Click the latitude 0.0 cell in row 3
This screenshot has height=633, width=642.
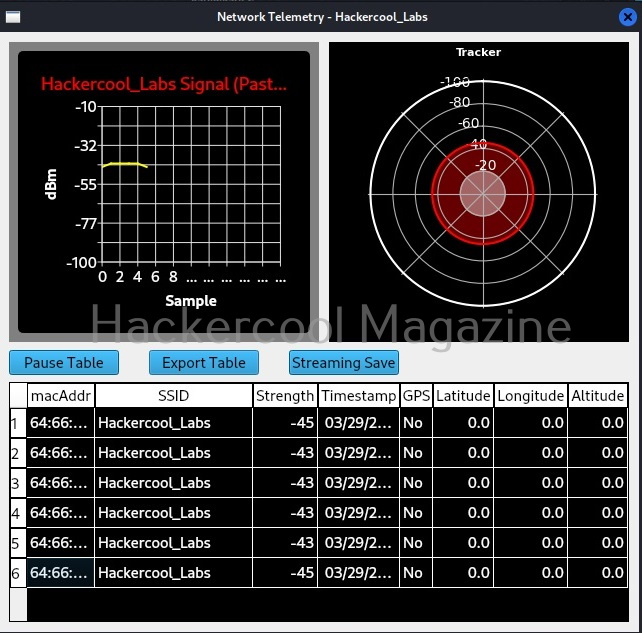(x=463, y=483)
